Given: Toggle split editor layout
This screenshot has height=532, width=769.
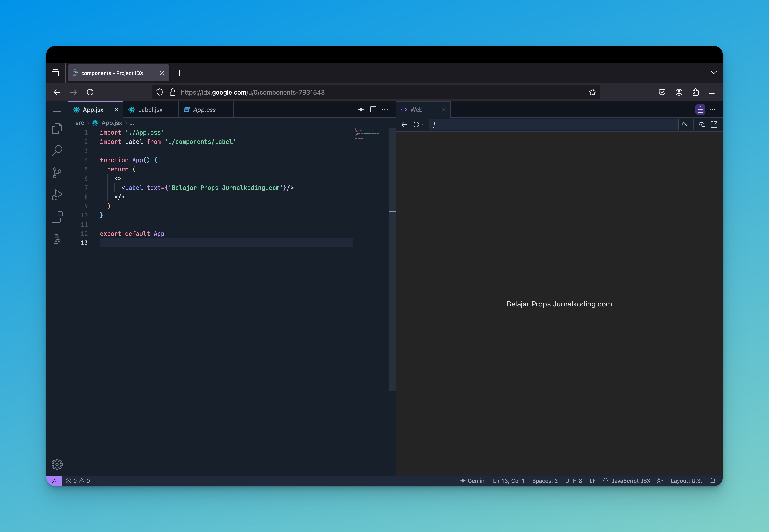Looking at the screenshot, I should (373, 110).
